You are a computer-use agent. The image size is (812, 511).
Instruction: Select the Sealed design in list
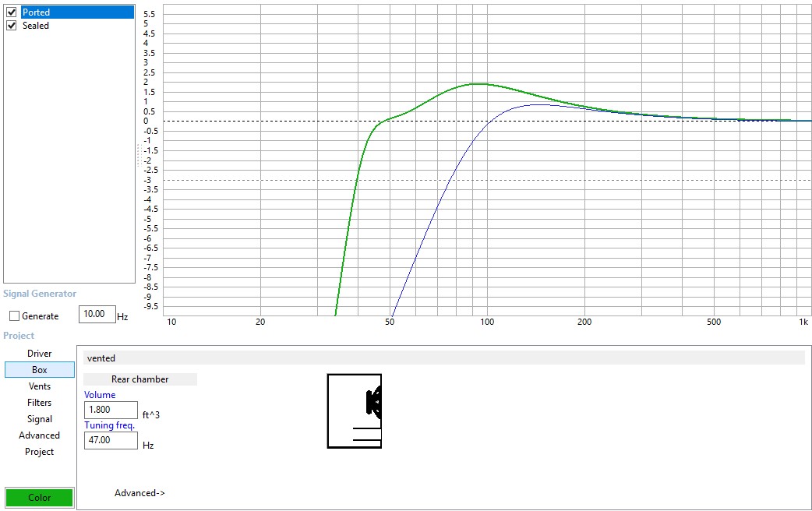(36, 26)
